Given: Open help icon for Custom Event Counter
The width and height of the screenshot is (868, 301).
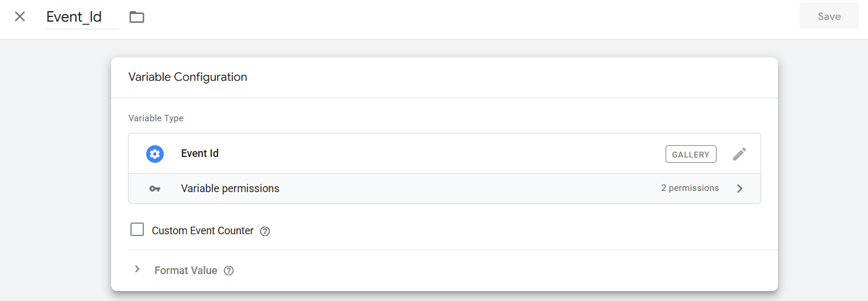Looking at the screenshot, I should [x=265, y=231].
